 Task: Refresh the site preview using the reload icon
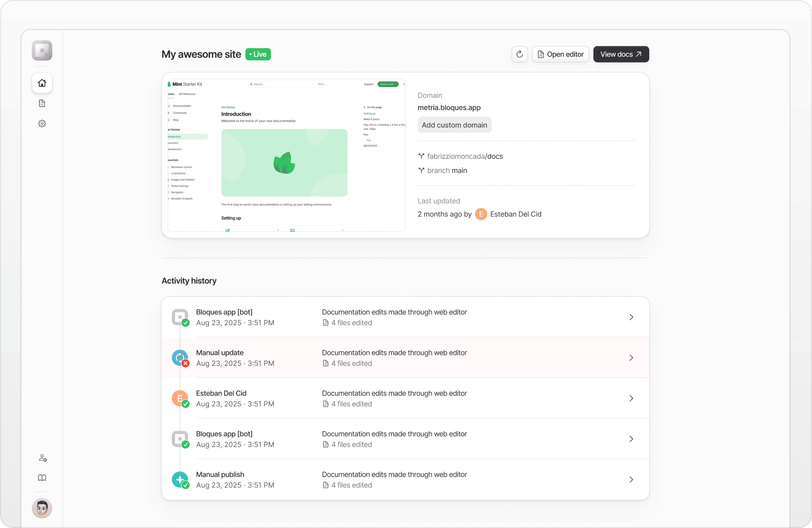pyautogui.click(x=519, y=54)
